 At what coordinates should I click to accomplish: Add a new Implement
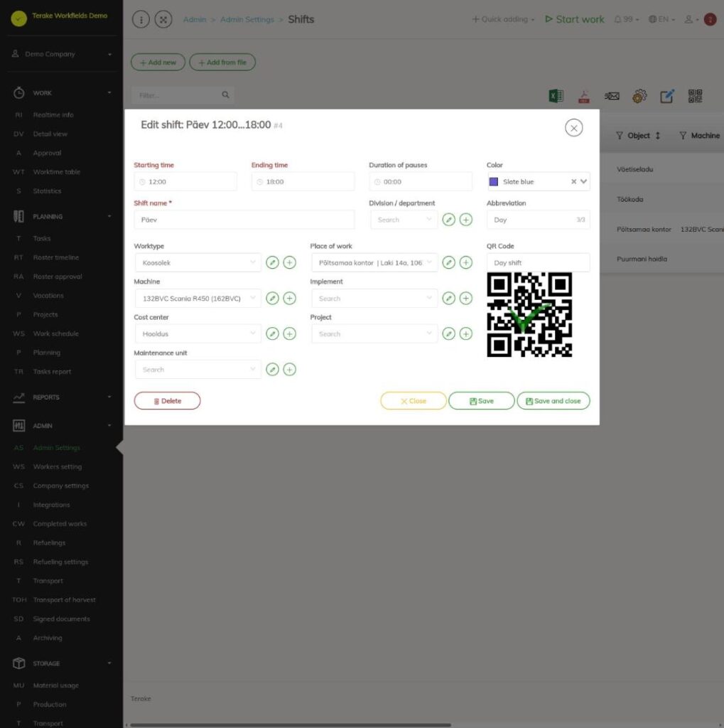point(466,298)
